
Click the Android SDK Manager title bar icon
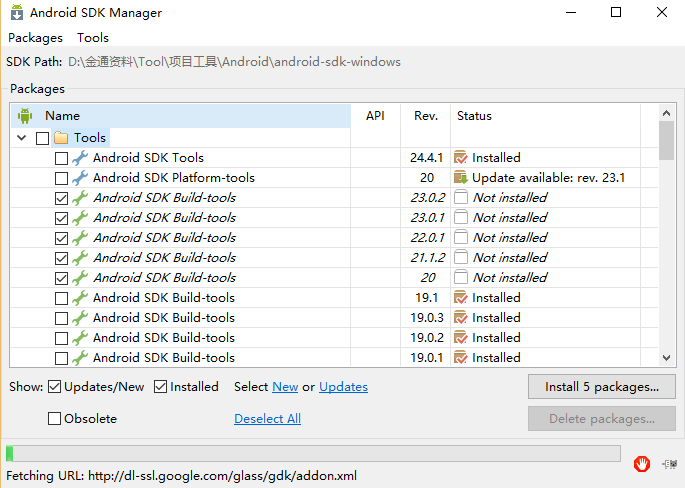pyautogui.click(x=16, y=13)
